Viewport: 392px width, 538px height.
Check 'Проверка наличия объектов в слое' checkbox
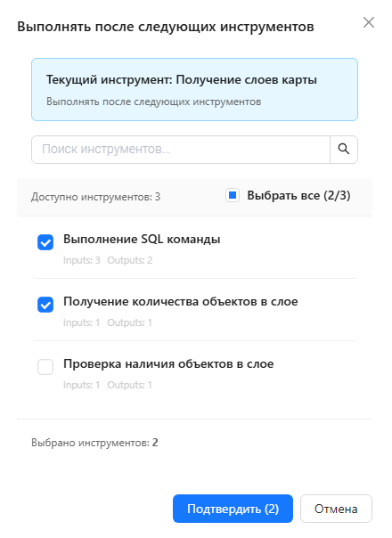point(45,367)
